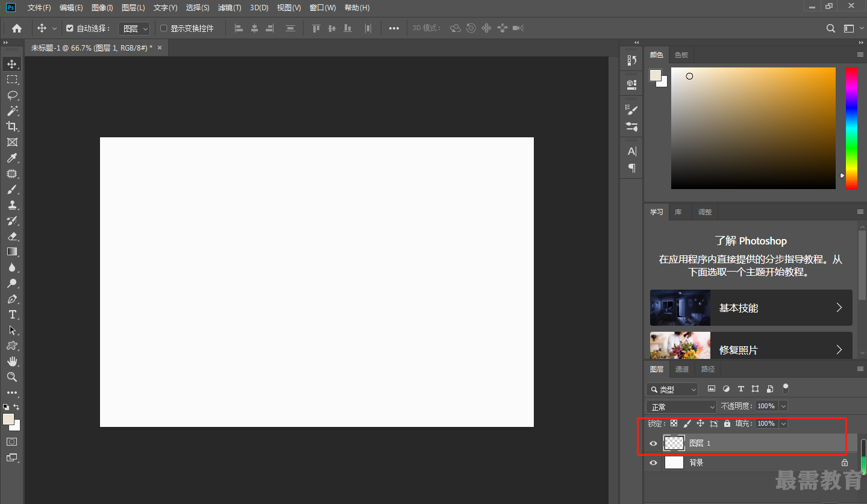Open the Paragraph panel icon
This screenshot has height=504, width=867.
coord(631,168)
